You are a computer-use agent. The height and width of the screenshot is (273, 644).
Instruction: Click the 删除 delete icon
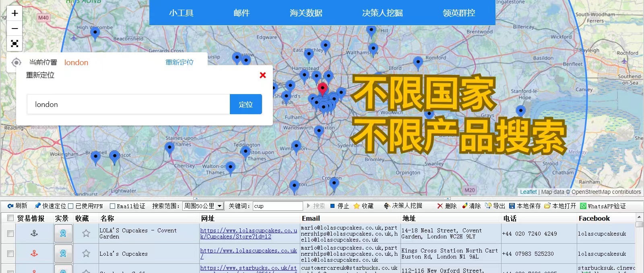pyautogui.click(x=440, y=206)
